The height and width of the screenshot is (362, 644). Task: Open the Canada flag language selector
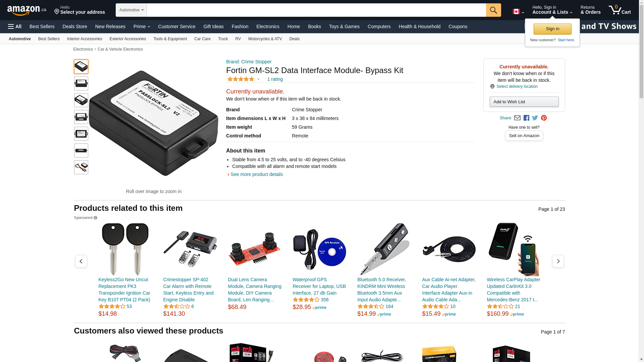click(x=518, y=12)
